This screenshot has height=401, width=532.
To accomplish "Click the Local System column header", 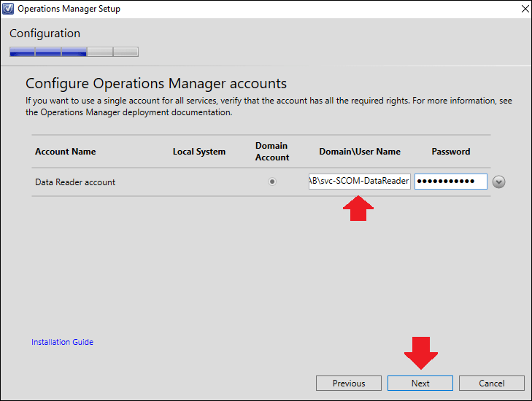I will coord(199,152).
